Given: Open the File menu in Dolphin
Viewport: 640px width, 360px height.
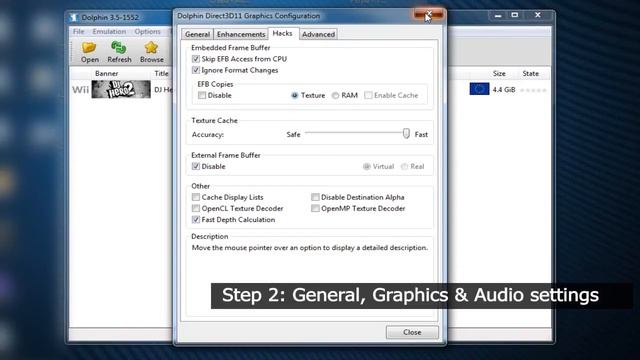Looking at the screenshot, I should coord(78,31).
